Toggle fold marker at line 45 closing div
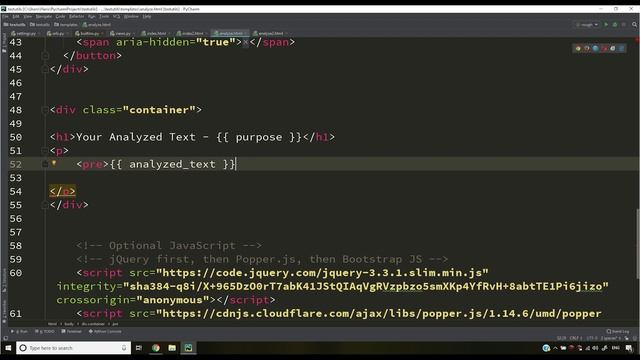This screenshot has width=640, height=360. click(x=45, y=69)
